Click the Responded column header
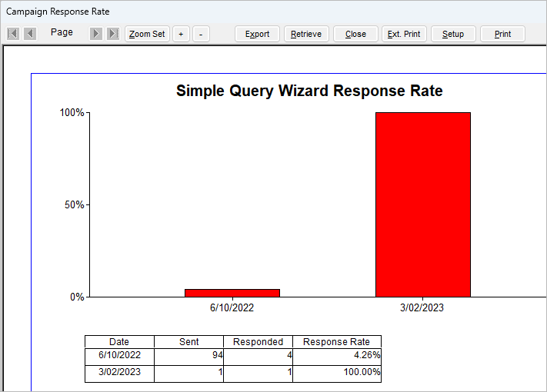The height and width of the screenshot is (392, 547). click(258, 342)
